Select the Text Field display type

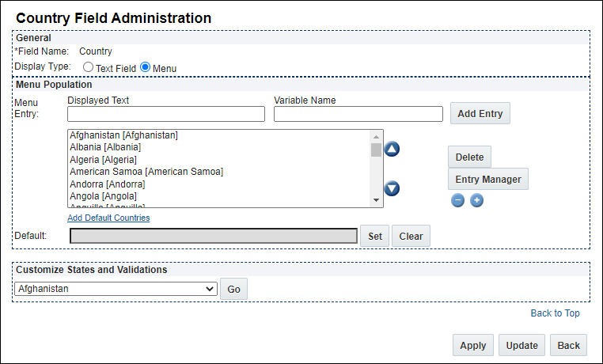[88, 67]
